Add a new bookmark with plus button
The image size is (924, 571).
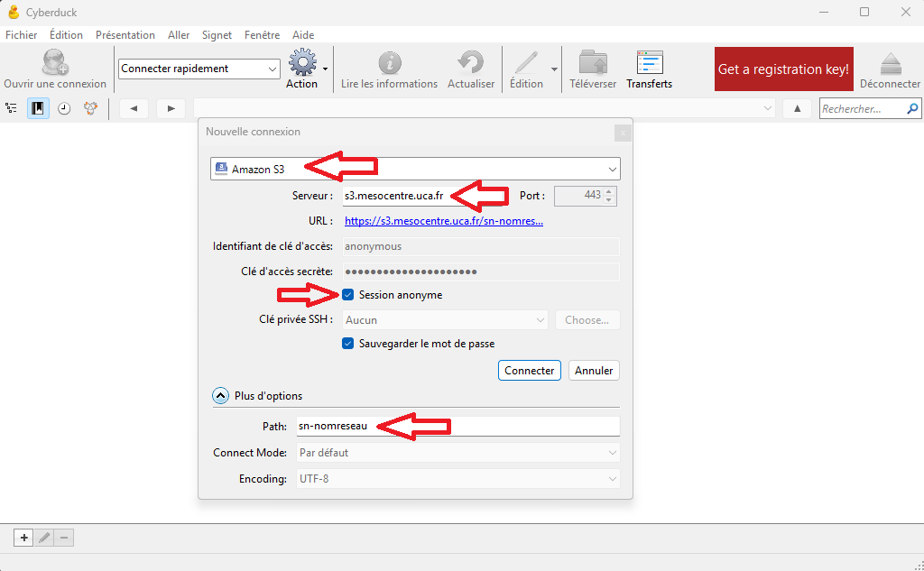pyautogui.click(x=23, y=538)
